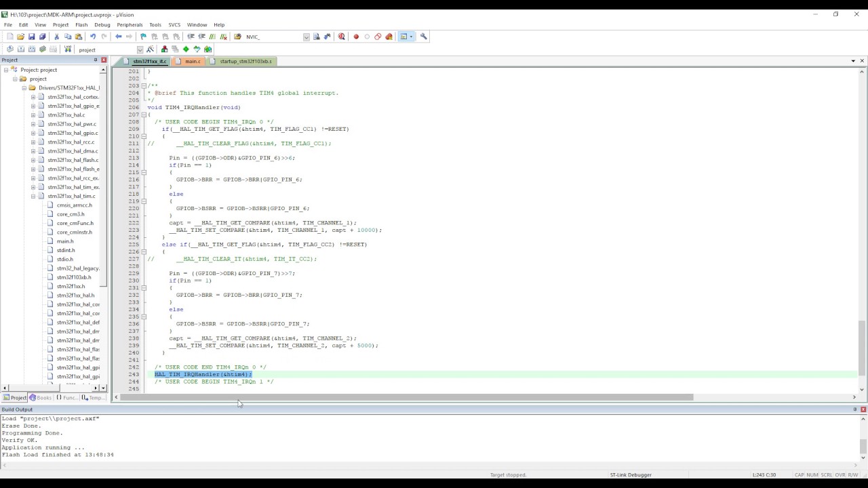The width and height of the screenshot is (868, 488).
Task: Click the Cut scissors icon
Action: (x=56, y=37)
